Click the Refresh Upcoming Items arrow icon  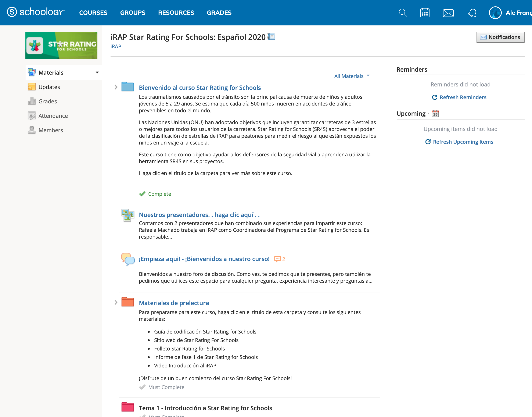(x=428, y=142)
